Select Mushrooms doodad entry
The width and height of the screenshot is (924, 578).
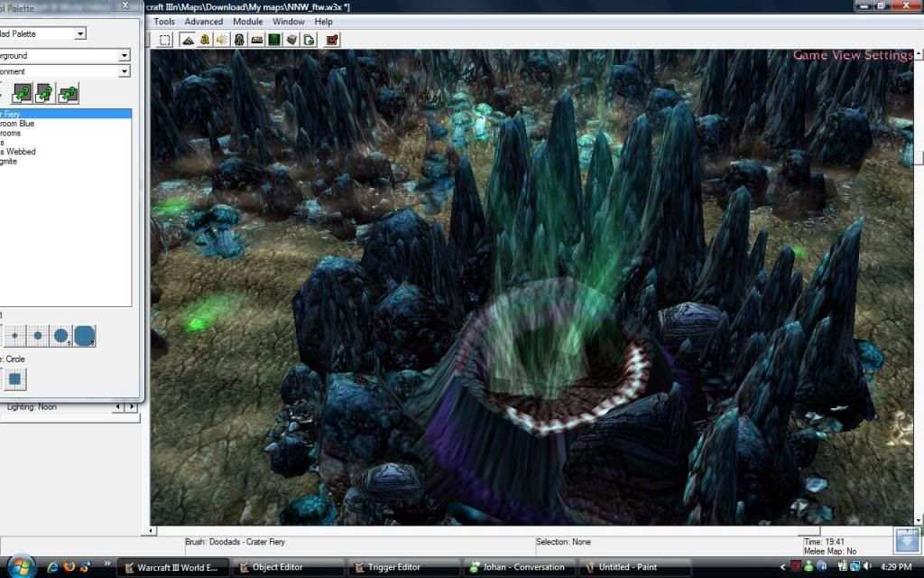pos(65,133)
